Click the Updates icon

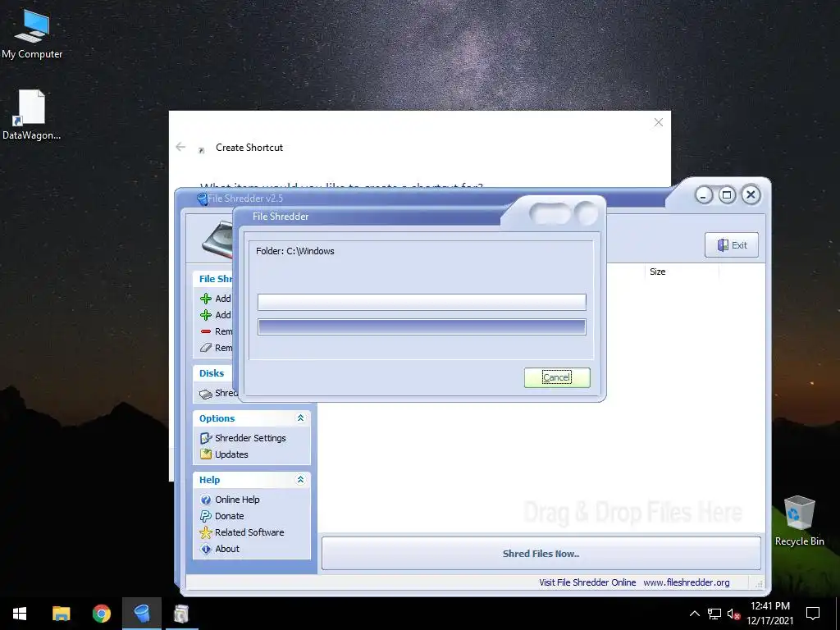click(206, 454)
